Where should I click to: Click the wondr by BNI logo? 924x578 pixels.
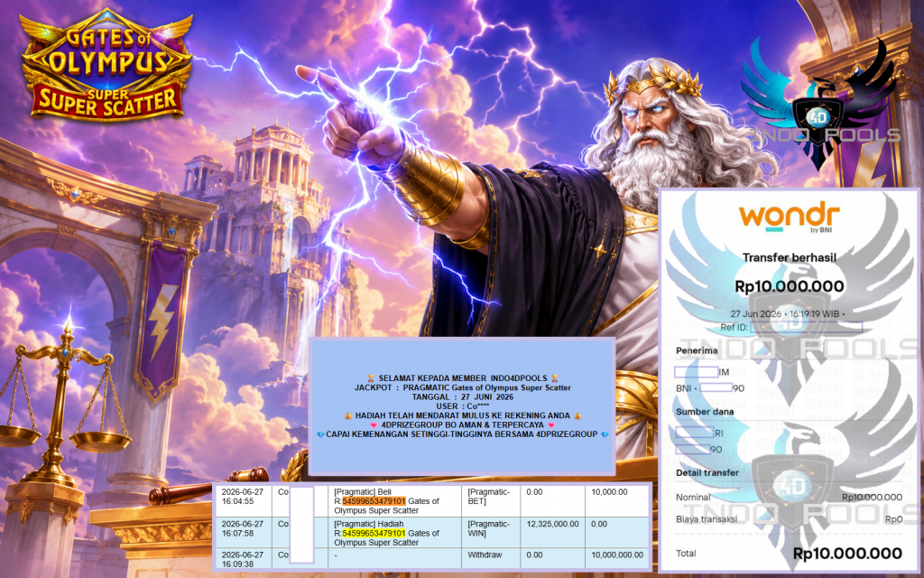pyautogui.click(x=789, y=219)
